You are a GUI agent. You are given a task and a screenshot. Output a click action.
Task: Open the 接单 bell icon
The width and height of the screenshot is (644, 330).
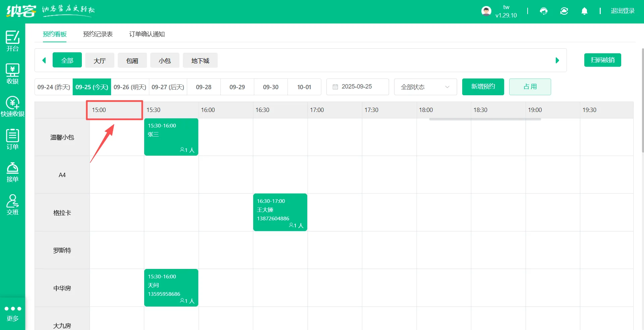point(12,172)
